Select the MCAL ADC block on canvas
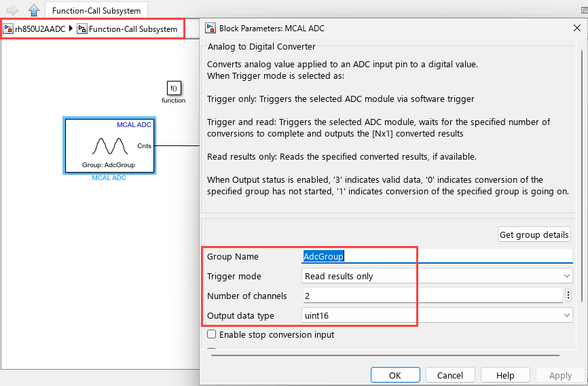 tap(109, 145)
